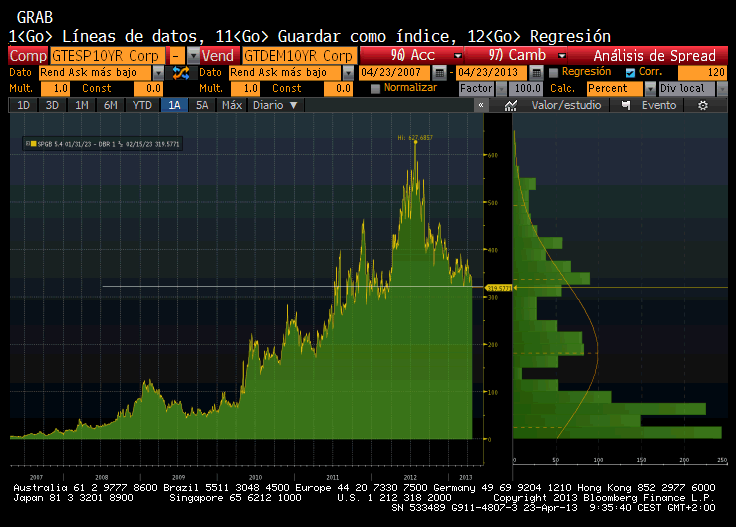Click the 600 label on the price axis
736x527 pixels.
492,155
